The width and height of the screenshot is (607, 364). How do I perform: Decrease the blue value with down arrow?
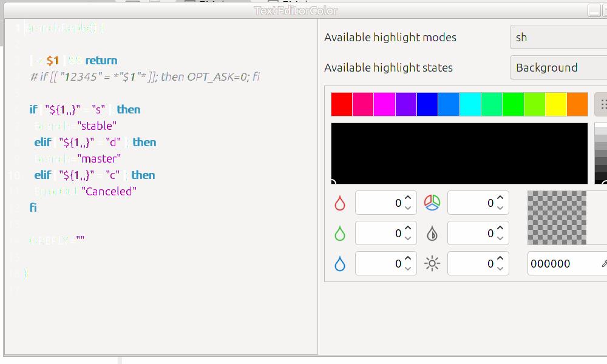click(x=408, y=269)
